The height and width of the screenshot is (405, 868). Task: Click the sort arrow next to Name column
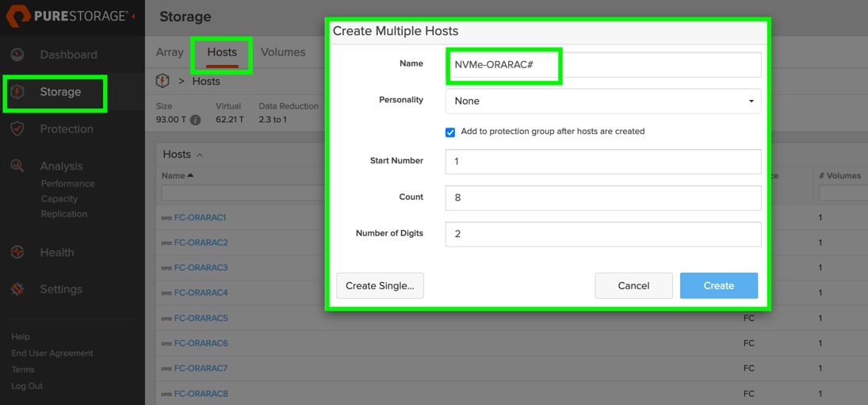click(190, 175)
